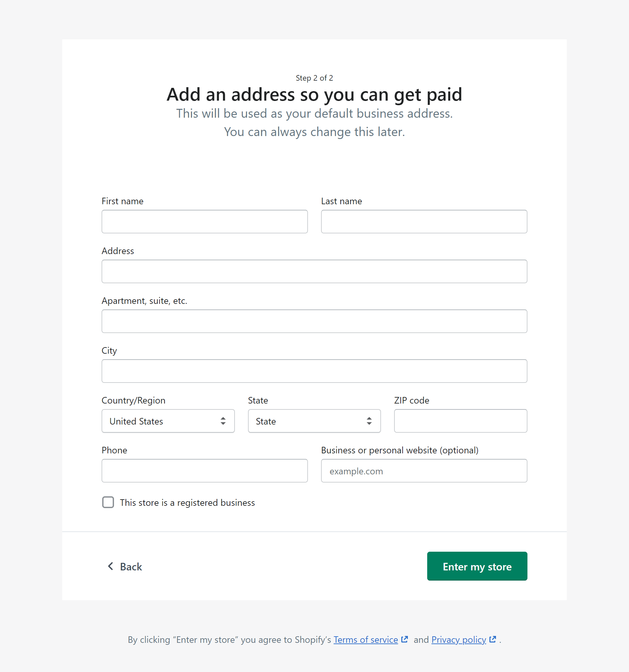Click the ZIP code input field
629x672 pixels.
[460, 421]
